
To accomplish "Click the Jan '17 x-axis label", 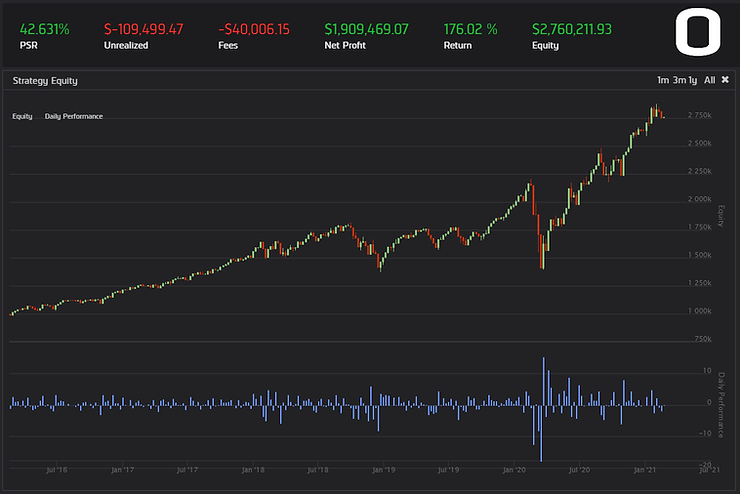I will [123, 470].
